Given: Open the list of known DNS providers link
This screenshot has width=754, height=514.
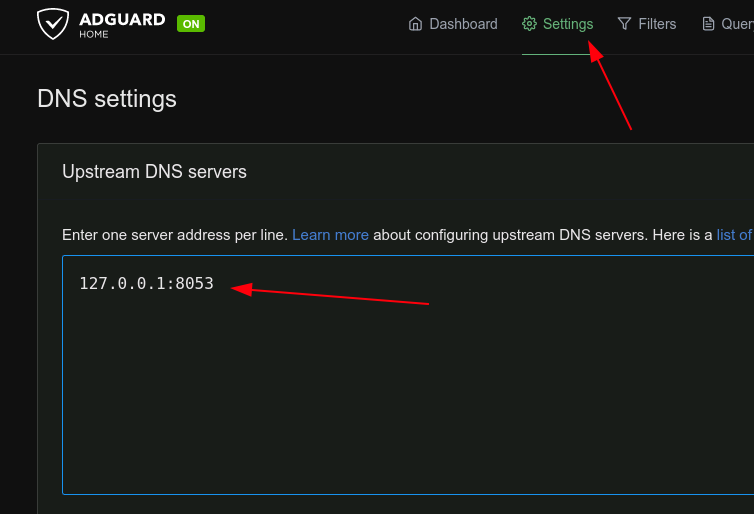Looking at the screenshot, I should click(x=735, y=235).
